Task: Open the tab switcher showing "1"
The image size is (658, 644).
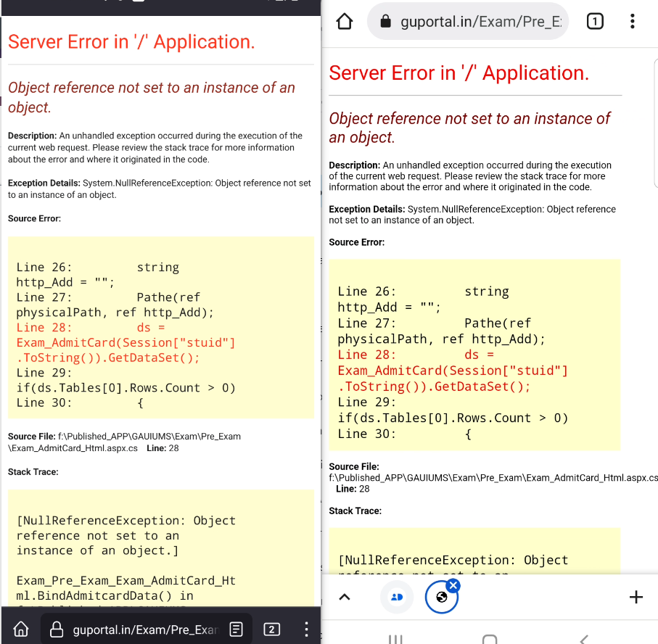Action: pos(594,21)
